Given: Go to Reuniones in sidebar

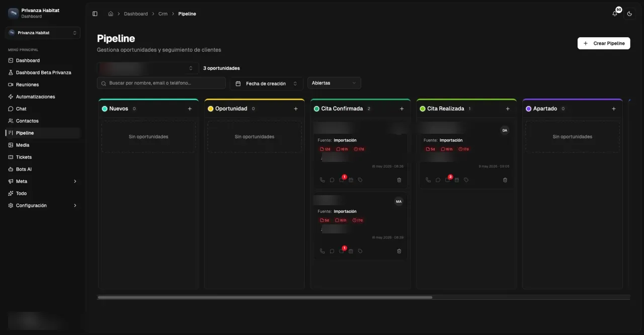Looking at the screenshot, I should click(43, 85).
